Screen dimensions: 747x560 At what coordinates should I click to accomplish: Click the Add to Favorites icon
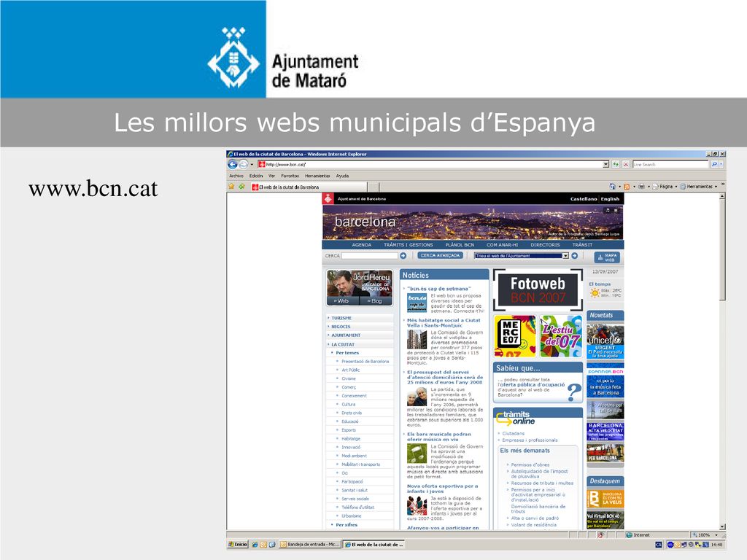point(241,186)
